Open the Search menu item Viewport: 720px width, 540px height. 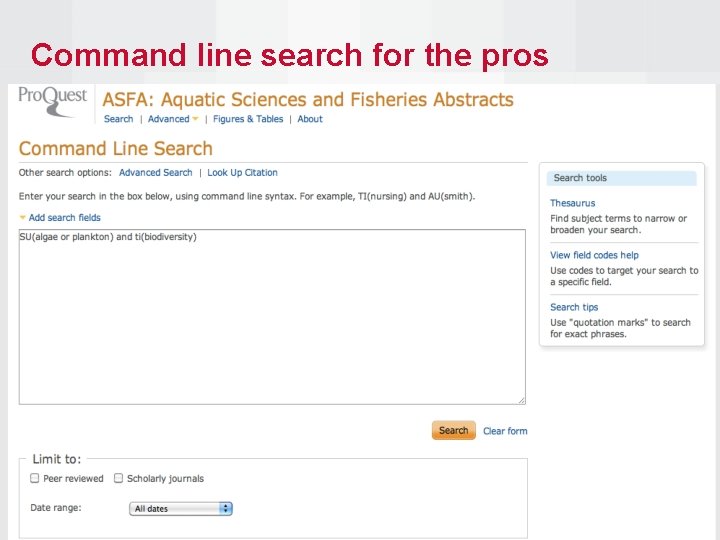(x=118, y=119)
